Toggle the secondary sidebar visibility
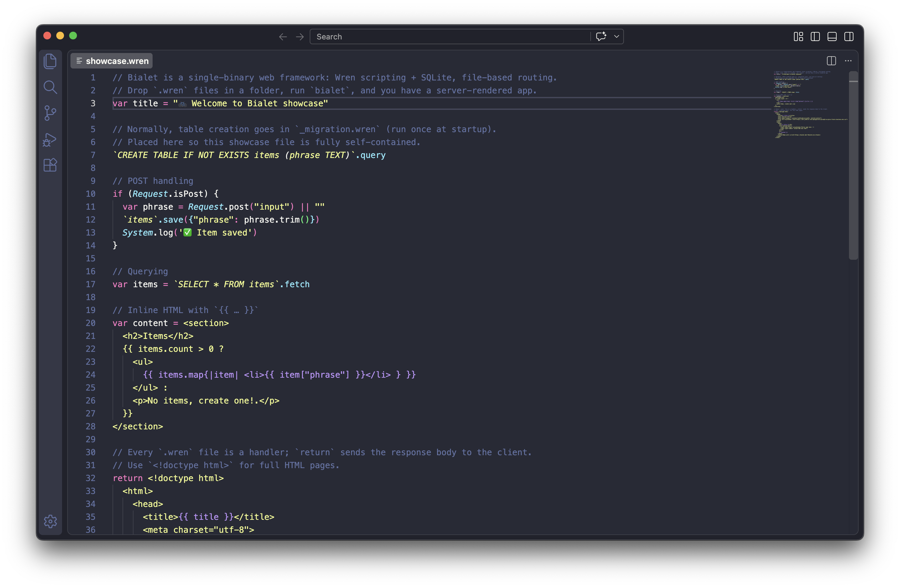This screenshot has width=900, height=588. tap(849, 37)
